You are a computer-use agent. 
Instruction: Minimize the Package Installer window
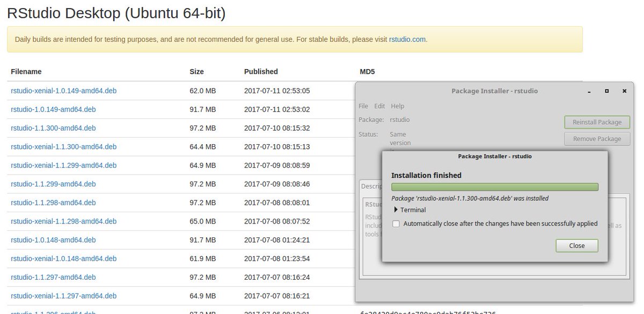coord(589,91)
